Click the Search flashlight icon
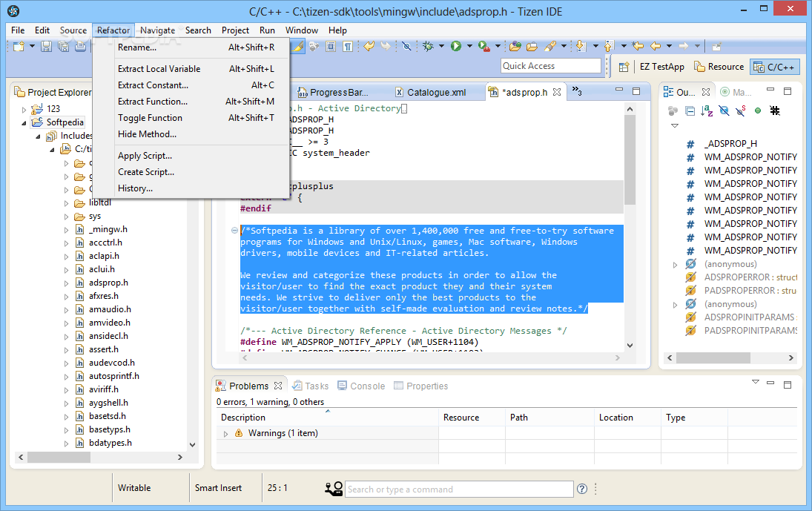 (550, 47)
